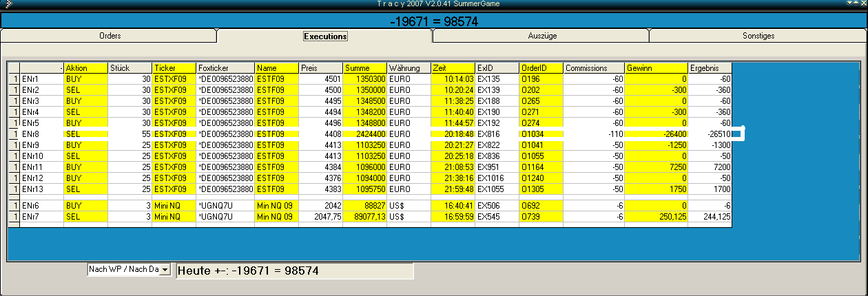Click the Aktion column header
Screen dimensions: 868x296
[85, 68]
